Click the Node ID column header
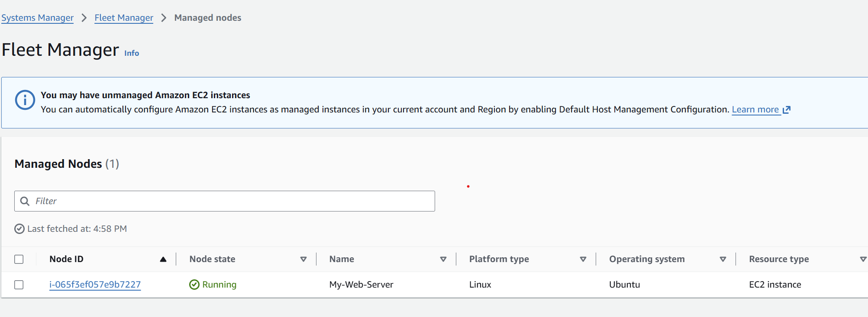868x317 pixels. tap(66, 259)
